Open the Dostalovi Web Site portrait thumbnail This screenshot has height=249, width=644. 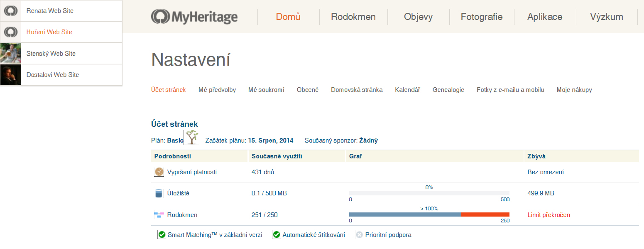11,75
